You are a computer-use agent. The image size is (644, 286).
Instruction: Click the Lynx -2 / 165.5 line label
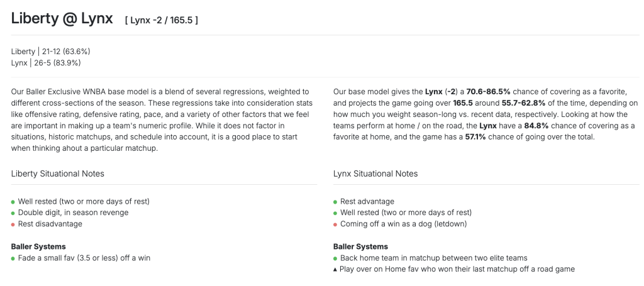point(162,20)
